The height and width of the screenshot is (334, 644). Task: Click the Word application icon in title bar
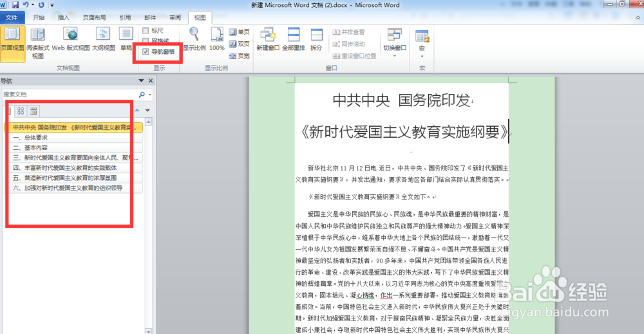pos(3,5)
